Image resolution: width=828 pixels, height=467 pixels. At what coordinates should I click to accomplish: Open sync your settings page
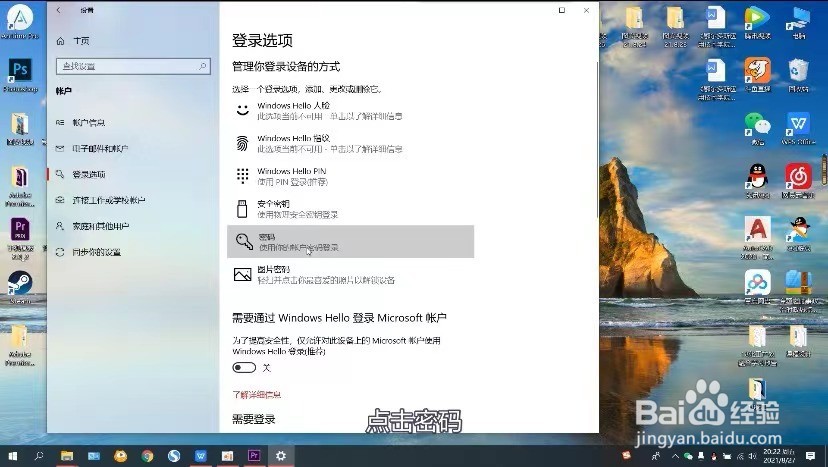pos(88,252)
